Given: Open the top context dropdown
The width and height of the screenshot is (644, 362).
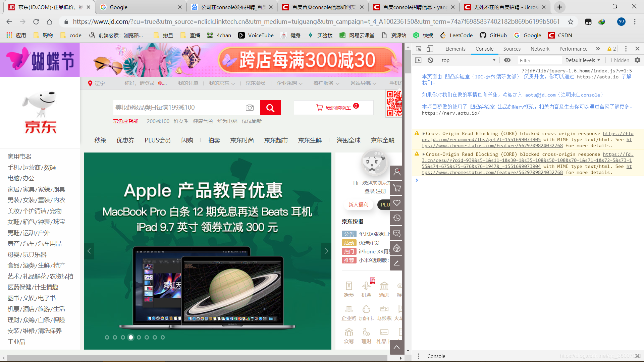Looking at the screenshot, I should click(468, 60).
